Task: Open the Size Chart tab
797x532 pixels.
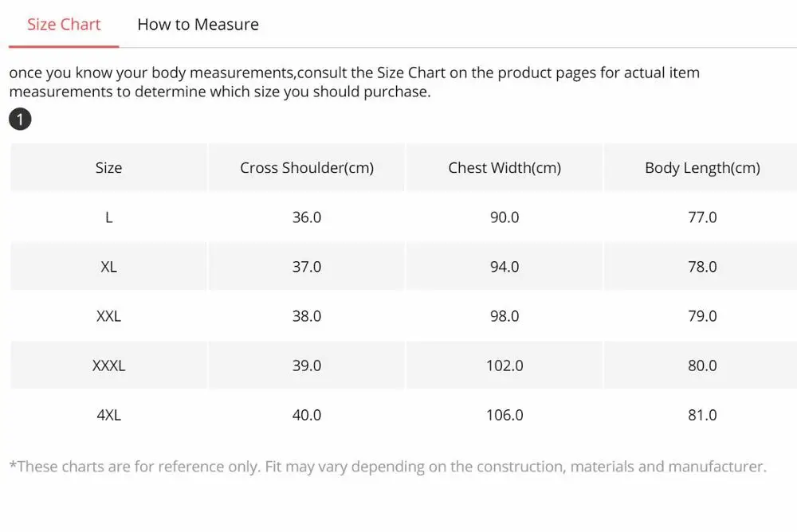Action: (x=64, y=25)
